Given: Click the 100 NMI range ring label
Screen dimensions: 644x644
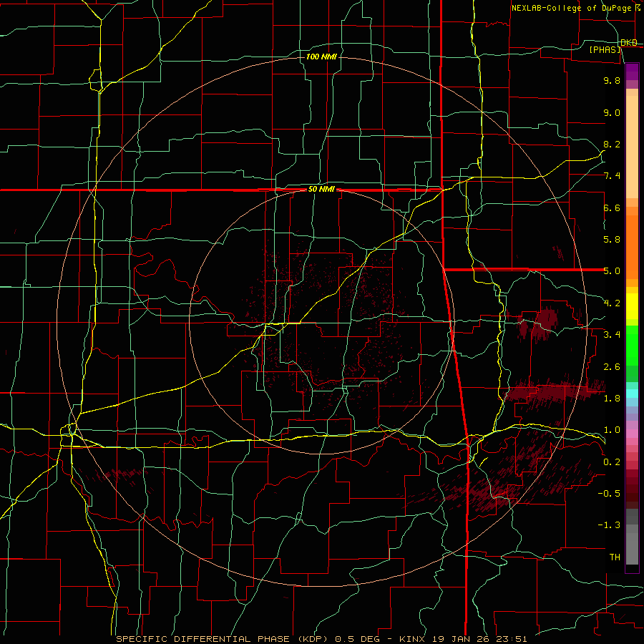Looking at the screenshot, I should coord(321,57).
